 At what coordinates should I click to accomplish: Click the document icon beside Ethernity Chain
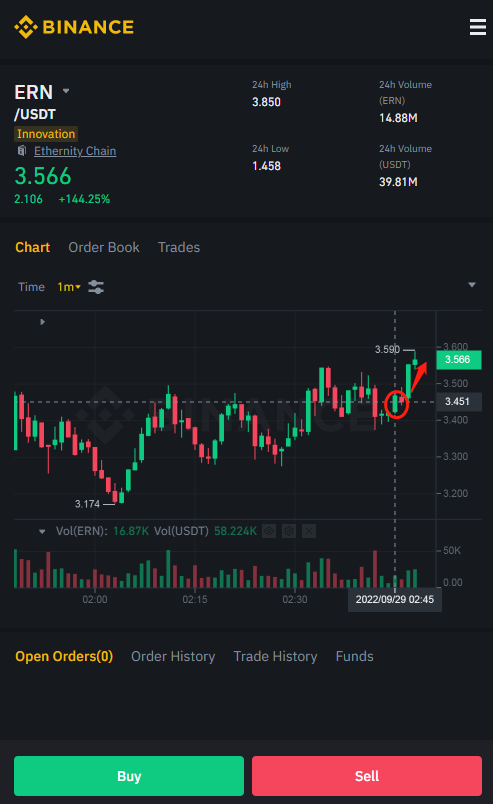point(22,151)
